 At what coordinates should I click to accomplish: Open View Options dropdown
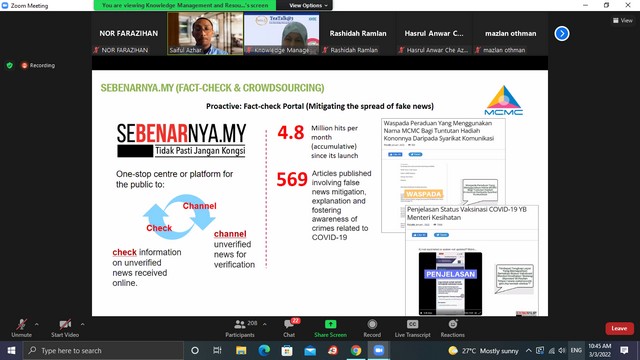[x=308, y=5]
